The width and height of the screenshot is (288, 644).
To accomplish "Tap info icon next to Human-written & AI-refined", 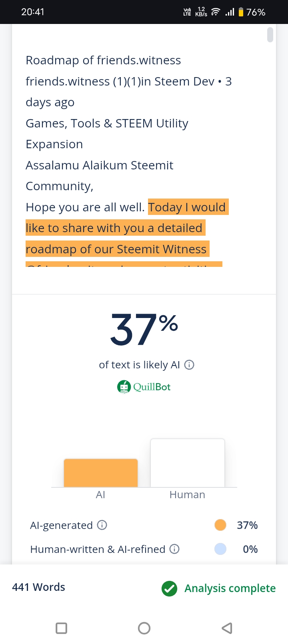I will coord(174,549).
